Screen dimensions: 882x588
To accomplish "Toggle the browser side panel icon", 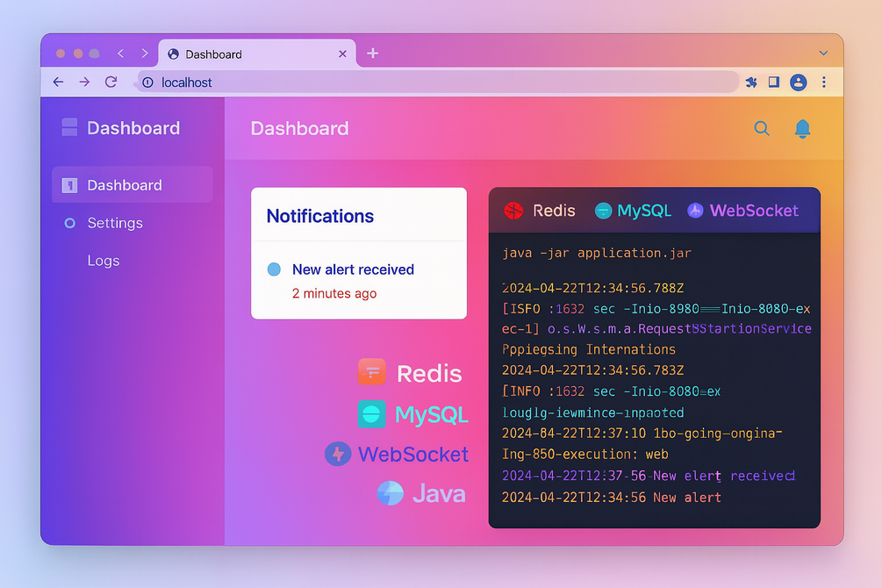I will pyautogui.click(x=774, y=82).
